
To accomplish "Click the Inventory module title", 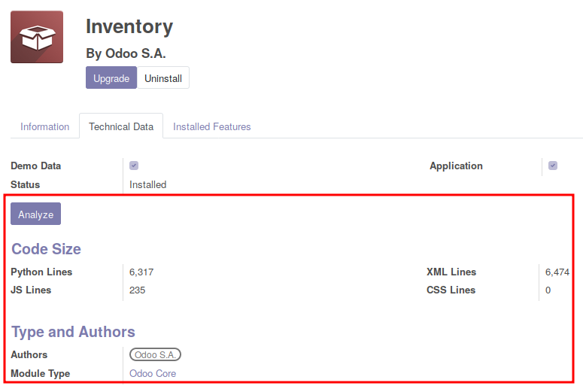I will (129, 27).
